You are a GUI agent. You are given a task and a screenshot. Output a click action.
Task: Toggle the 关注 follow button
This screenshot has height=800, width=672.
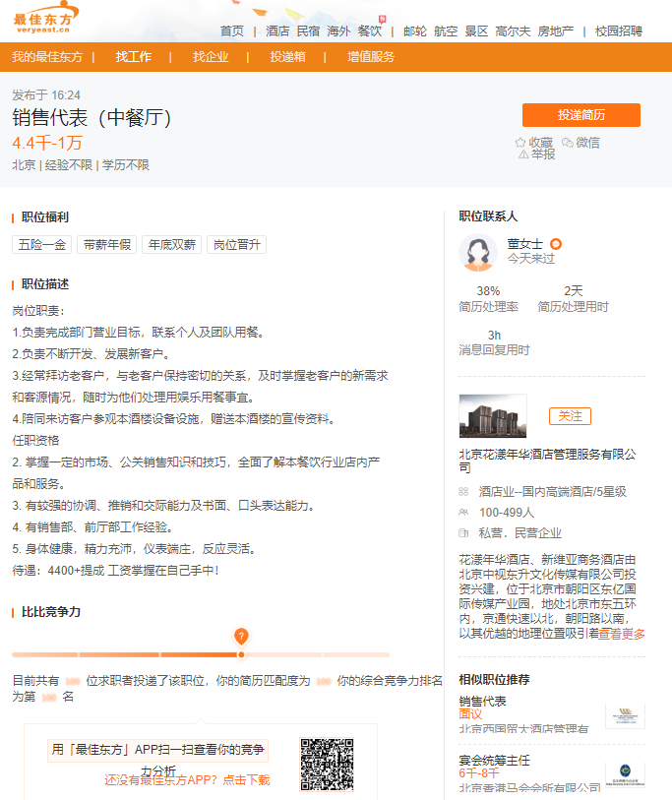570,416
